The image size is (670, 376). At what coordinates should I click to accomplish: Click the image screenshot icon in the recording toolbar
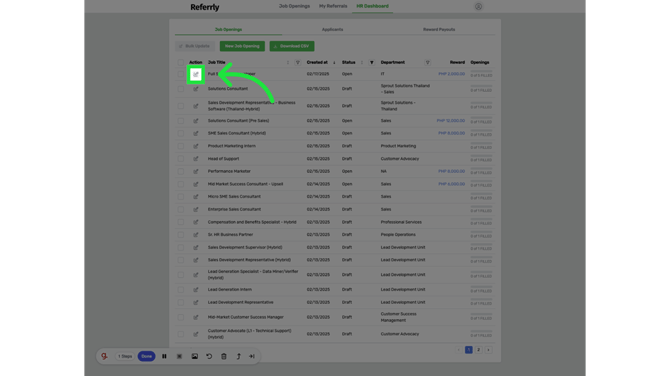(194, 356)
